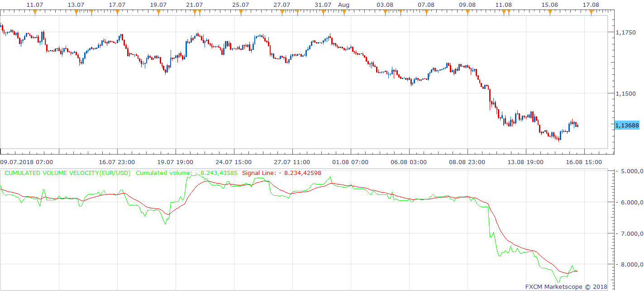The height and width of the screenshot is (291, 644).
Task: Click the 11.08 date label on top axis
Action: pyautogui.click(x=504, y=5)
